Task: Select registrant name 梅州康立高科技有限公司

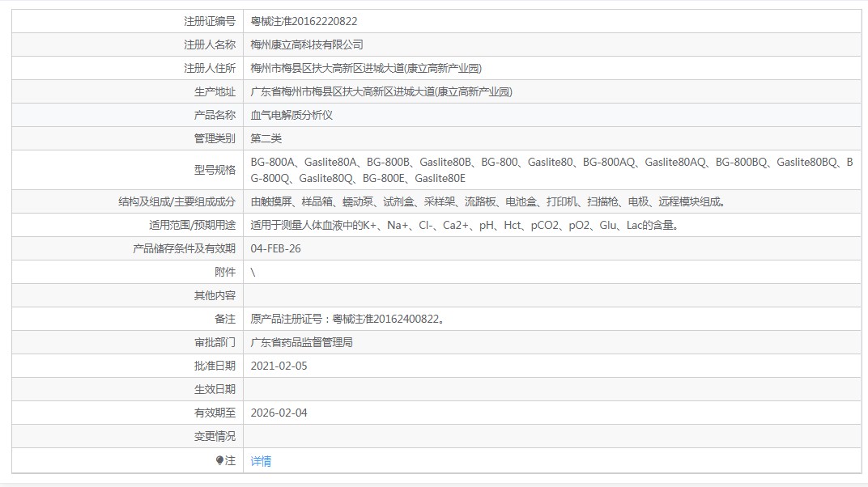Action: coord(307,44)
